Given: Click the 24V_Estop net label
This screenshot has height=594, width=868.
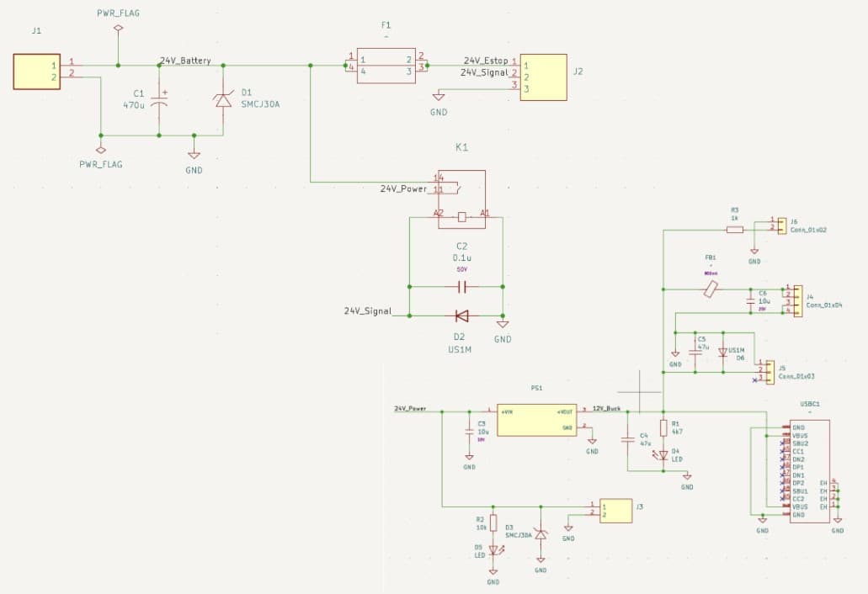Looking at the screenshot, I should (x=486, y=61).
